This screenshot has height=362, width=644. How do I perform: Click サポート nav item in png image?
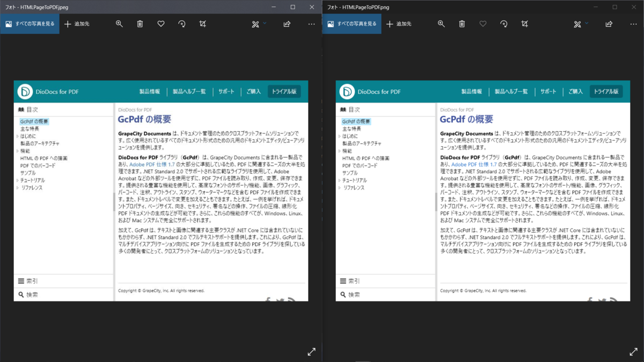click(548, 92)
